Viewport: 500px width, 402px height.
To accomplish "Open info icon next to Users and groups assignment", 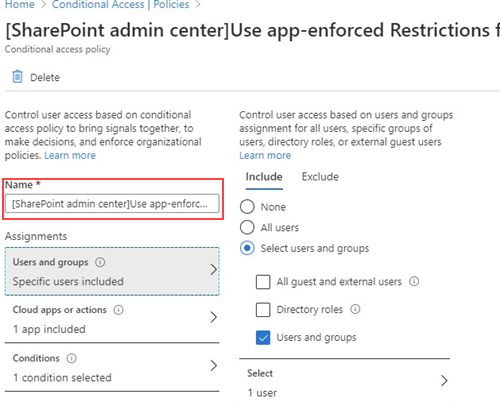I will pyautogui.click(x=100, y=262).
